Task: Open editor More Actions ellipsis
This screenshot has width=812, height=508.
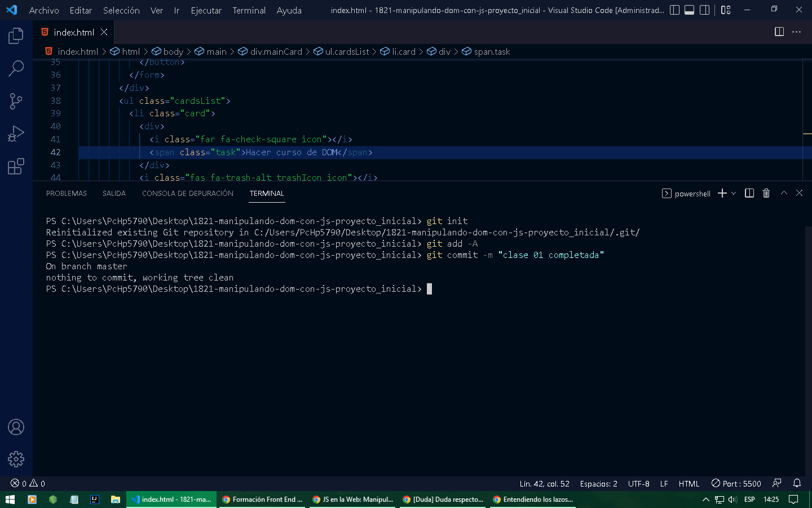Action: 796,32
